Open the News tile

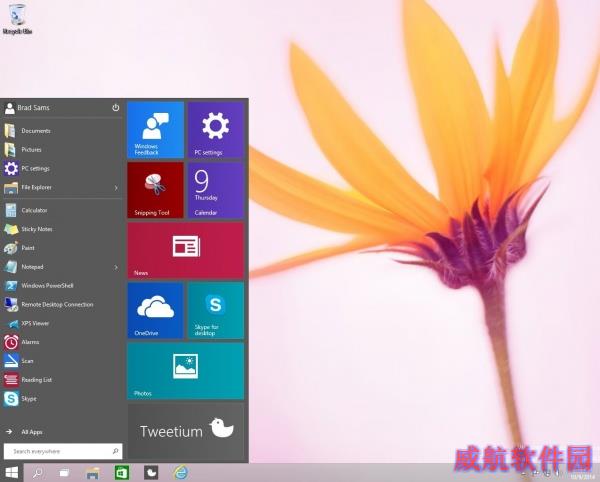(186, 251)
